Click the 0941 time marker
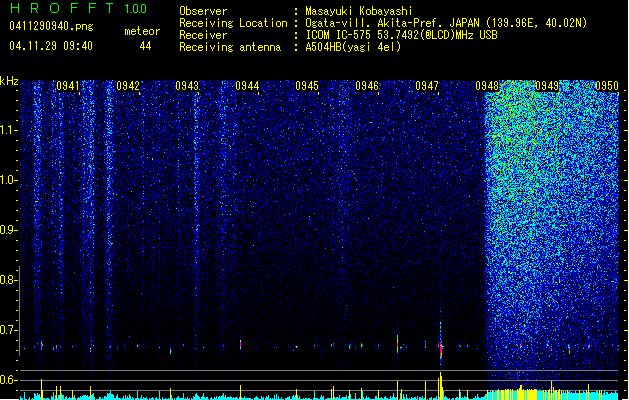 [x=68, y=86]
